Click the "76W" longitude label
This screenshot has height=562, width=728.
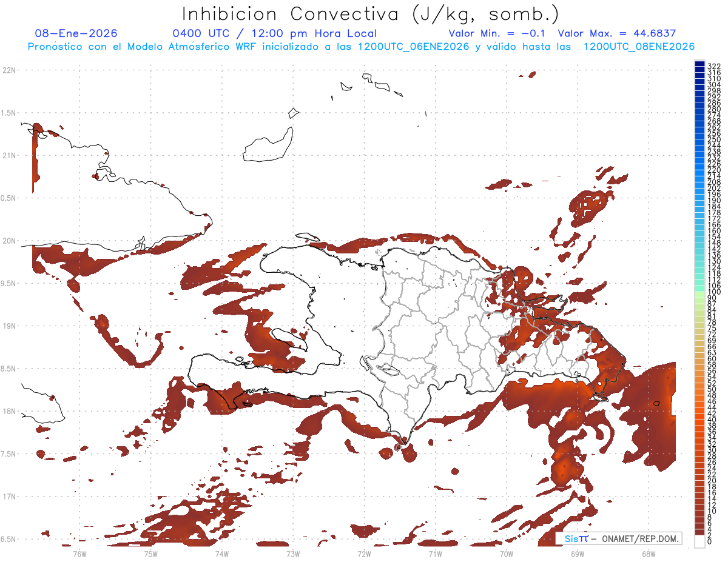(x=79, y=553)
